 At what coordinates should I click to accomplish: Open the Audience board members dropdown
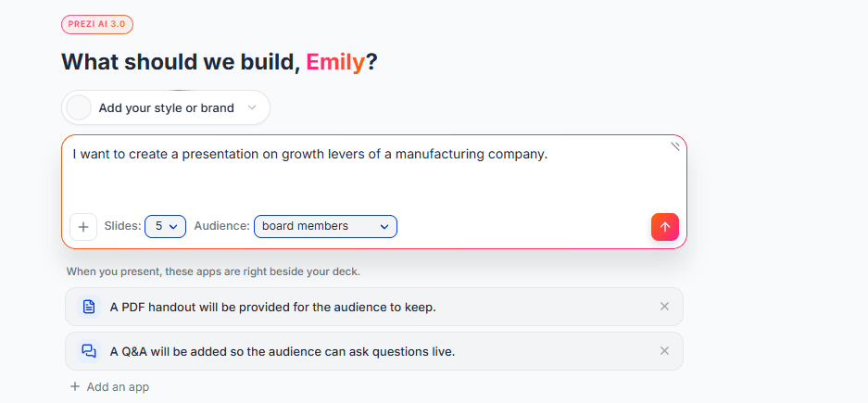click(325, 226)
